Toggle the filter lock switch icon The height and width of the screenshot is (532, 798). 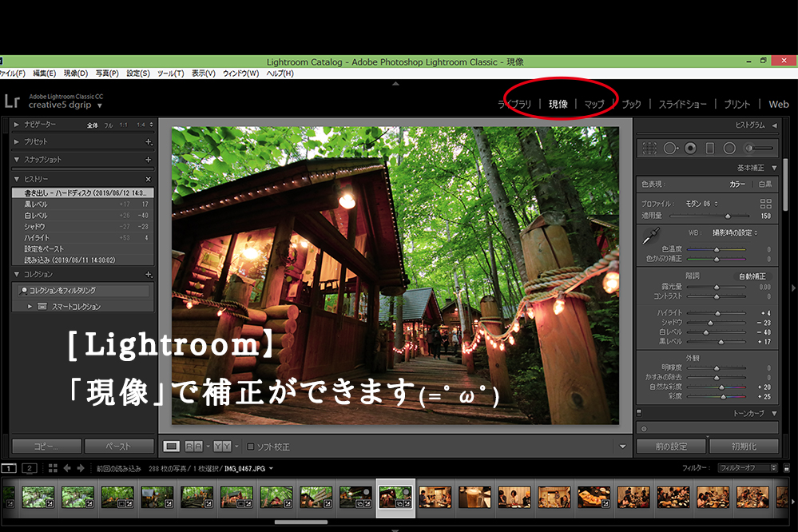pyautogui.click(x=786, y=468)
